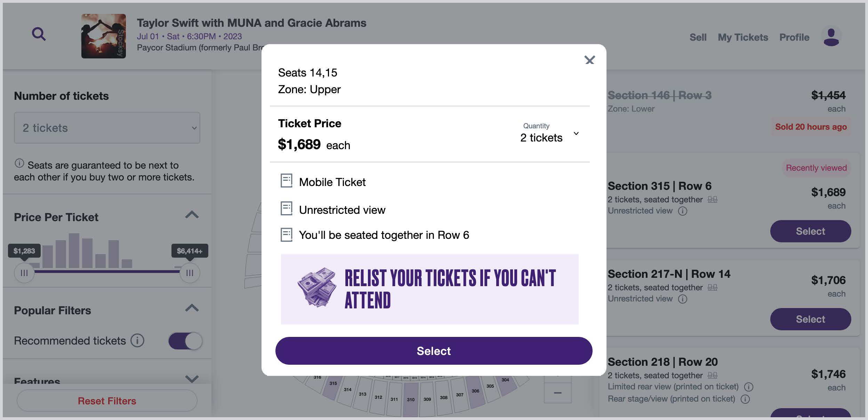Expand the Features filter section
Screen dimensions: 868x420
192,378
